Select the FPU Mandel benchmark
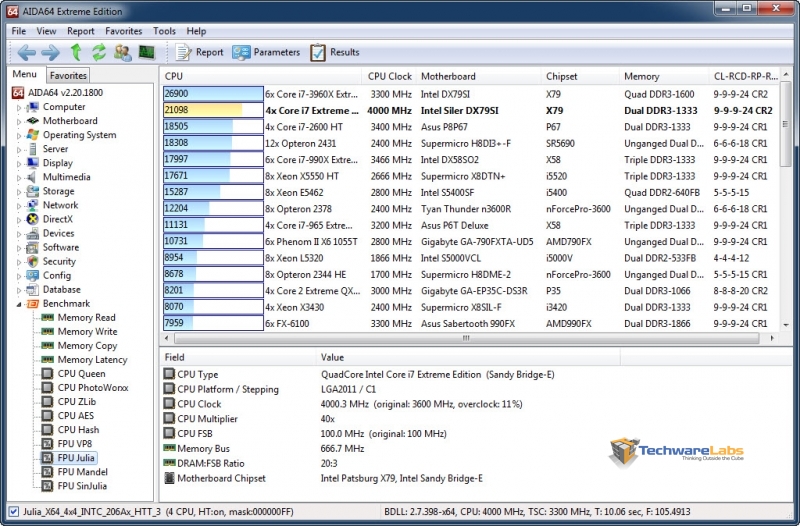This screenshot has width=800, height=526. click(75, 472)
